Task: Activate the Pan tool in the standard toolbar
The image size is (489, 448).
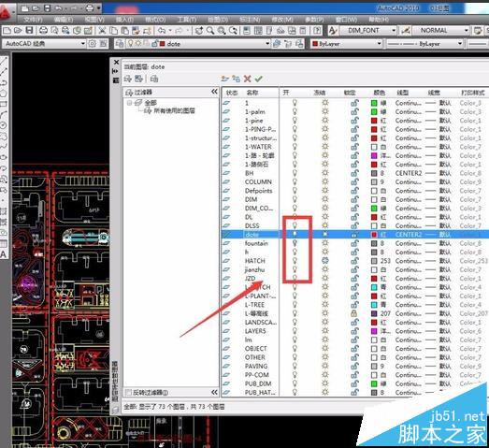Action: [x=199, y=30]
